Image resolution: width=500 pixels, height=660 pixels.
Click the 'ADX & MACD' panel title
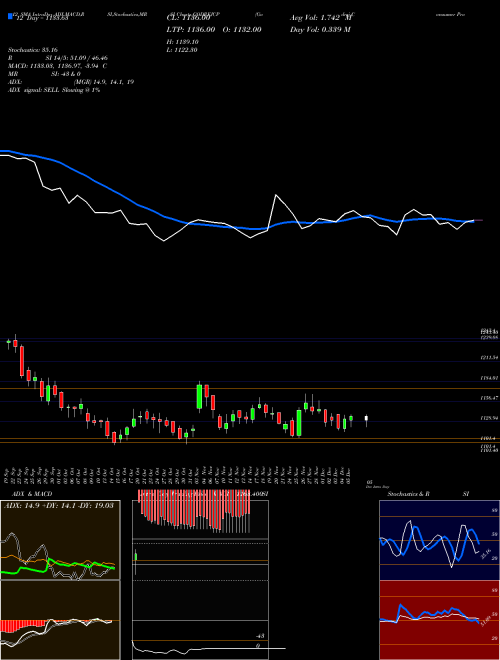(x=32, y=494)
